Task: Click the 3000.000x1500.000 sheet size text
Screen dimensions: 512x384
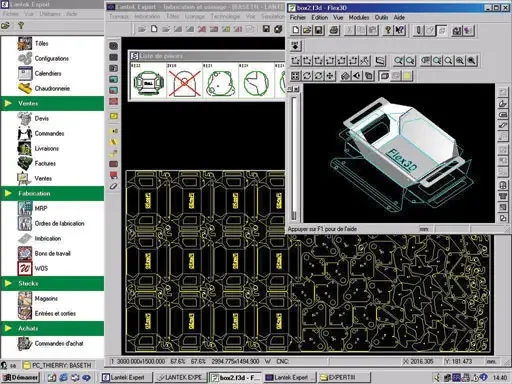Action: pyautogui.click(x=141, y=361)
